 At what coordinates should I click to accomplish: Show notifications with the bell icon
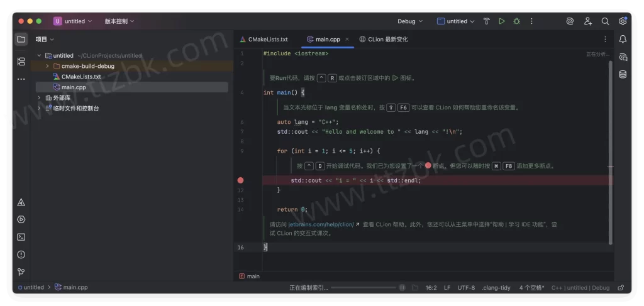coord(623,39)
